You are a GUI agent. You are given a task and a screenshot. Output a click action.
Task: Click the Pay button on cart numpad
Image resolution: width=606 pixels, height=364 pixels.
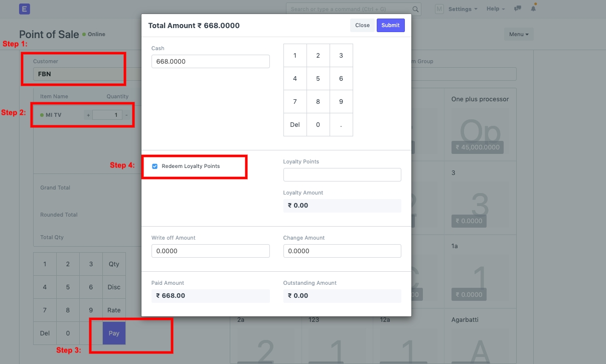point(114,333)
